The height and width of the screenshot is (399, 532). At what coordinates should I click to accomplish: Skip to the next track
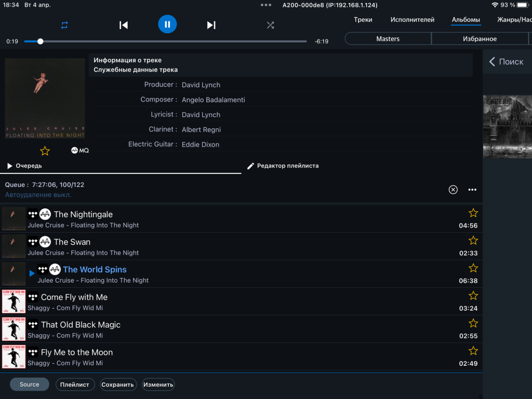click(x=211, y=25)
